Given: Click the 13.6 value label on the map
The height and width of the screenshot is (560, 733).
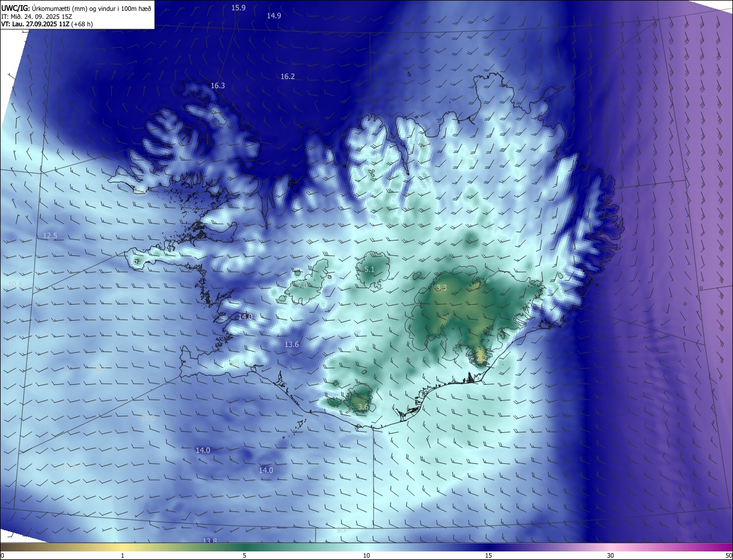Looking at the screenshot, I should [x=291, y=344].
